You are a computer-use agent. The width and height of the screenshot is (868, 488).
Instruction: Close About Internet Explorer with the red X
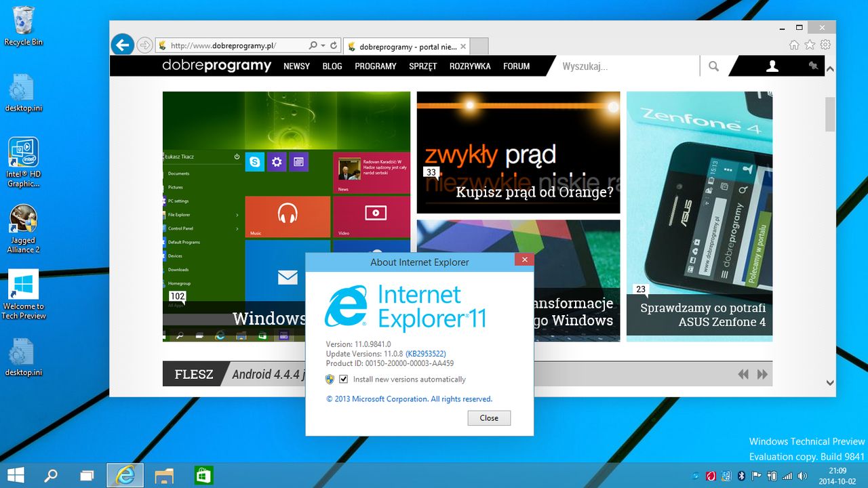click(524, 259)
